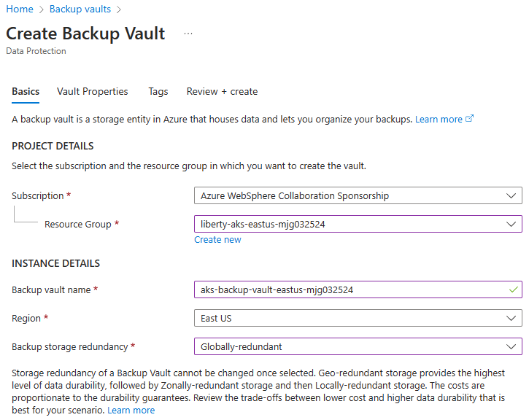The width and height of the screenshot is (529, 420).
Task: Open the Backup vaults breadcrumb link
Action: [x=80, y=9]
